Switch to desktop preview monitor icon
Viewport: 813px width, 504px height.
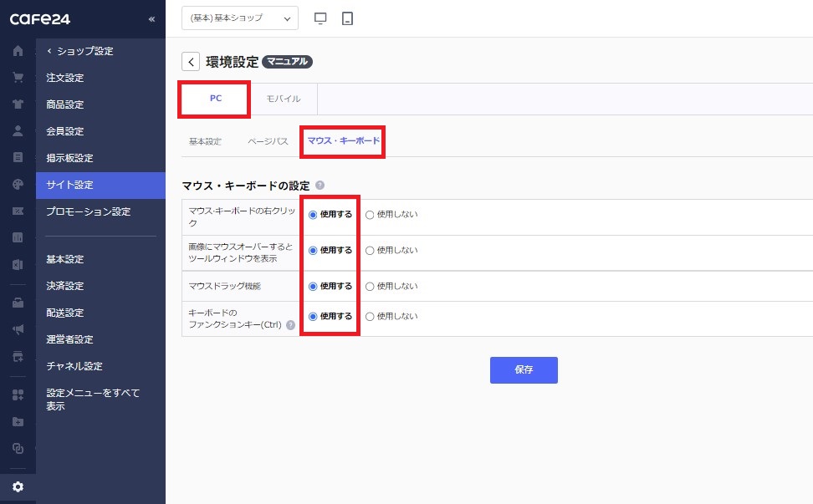pos(320,18)
